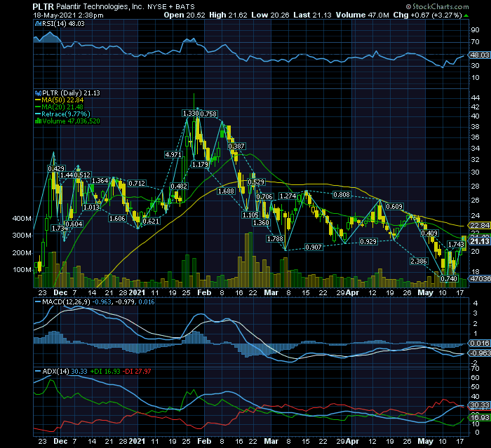This screenshot has width=491, height=448.
Task: Click the RSI line icon beside RSI(14)
Action: pyautogui.click(x=38, y=24)
